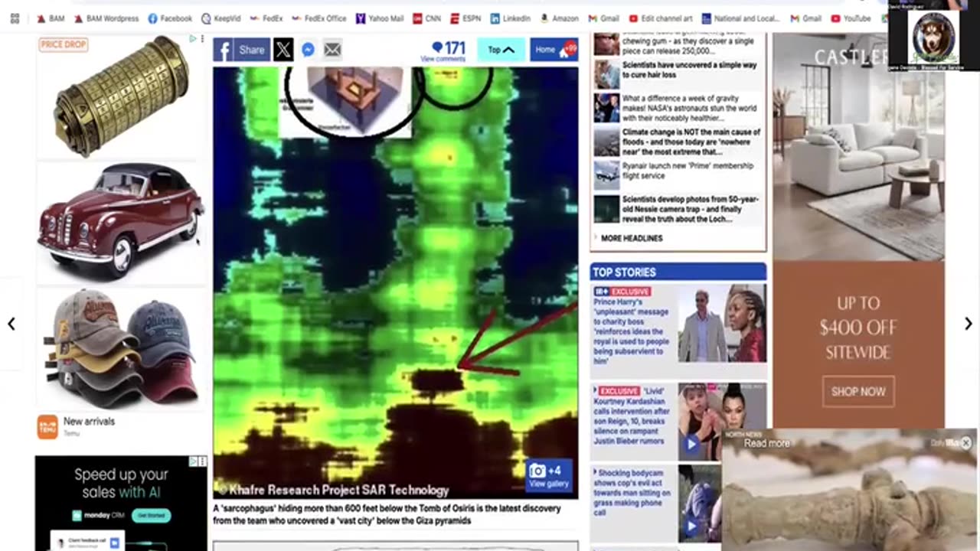
Task: Click the Castlery living room ad image
Action: [858, 145]
